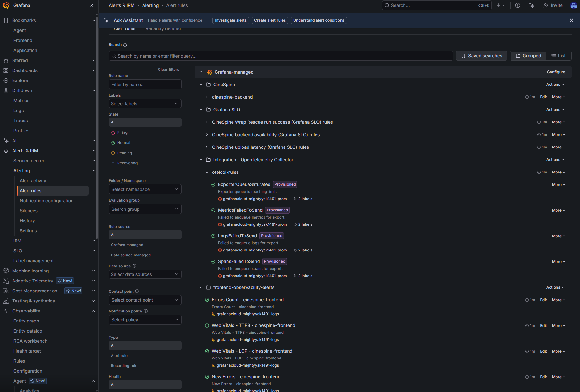Image resolution: width=580 pixels, height=392 pixels.
Task: Click the Dashboards grid icon
Action: click(6, 70)
